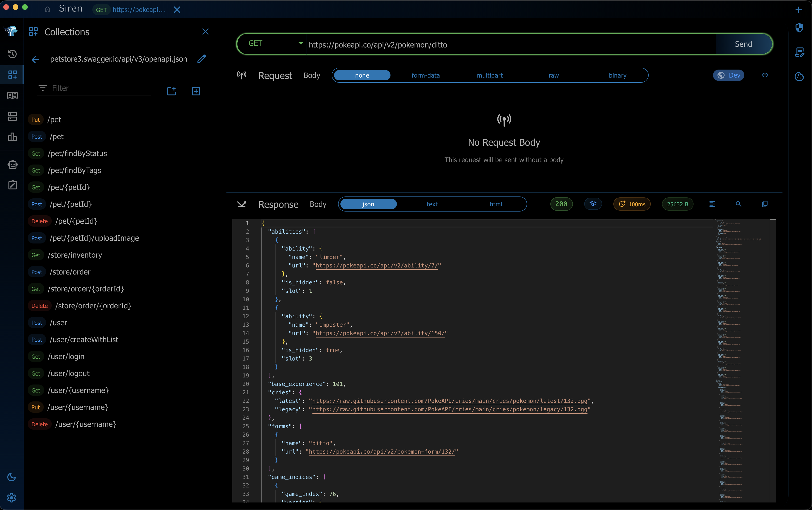
Task: Open the shield security icon
Action: (799, 28)
